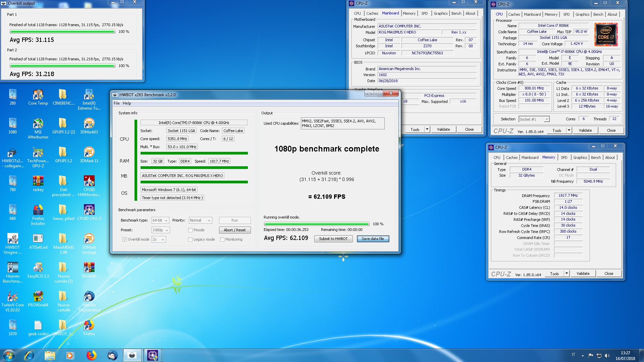The width and height of the screenshot is (644, 362).
Task: Launch CPUID HWMonitor shortcut
Action: point(89,186)
